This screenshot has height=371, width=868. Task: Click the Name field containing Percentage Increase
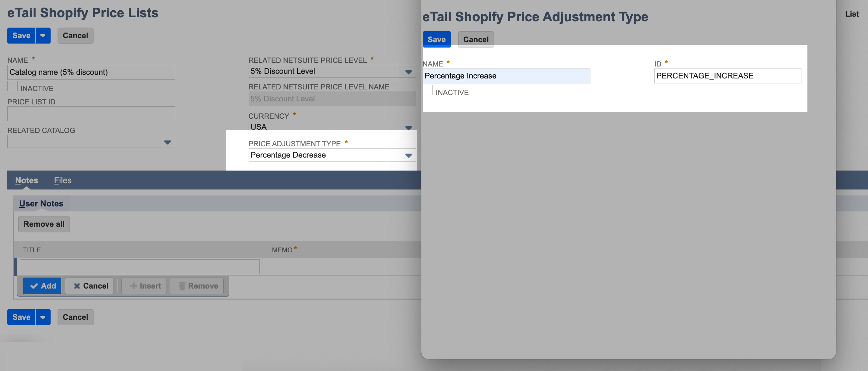coord(506,76)
